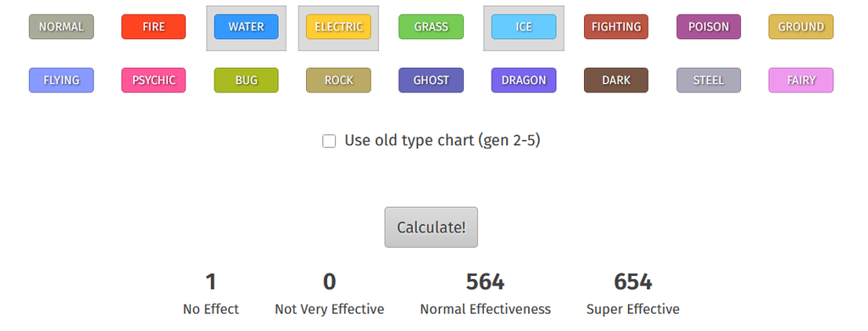Select the DARK type button
This screenshot has width=868, height=331.
pos(616,80)
